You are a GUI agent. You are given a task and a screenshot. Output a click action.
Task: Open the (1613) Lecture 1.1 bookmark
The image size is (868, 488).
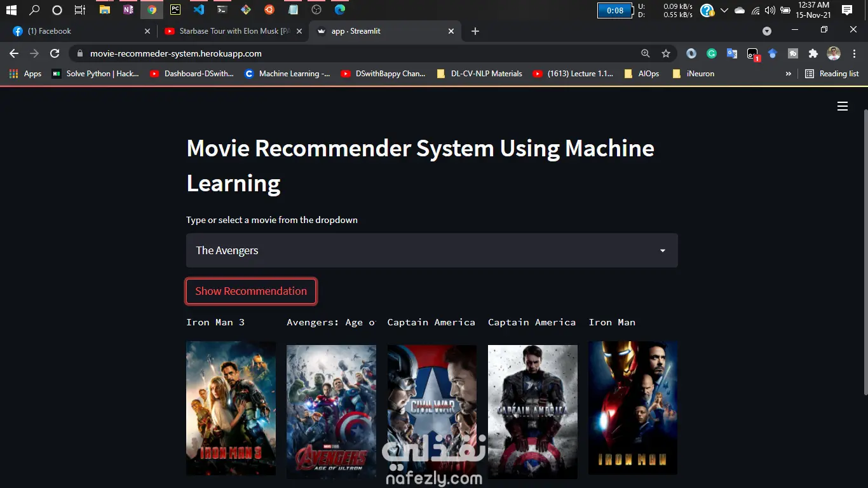573,74
